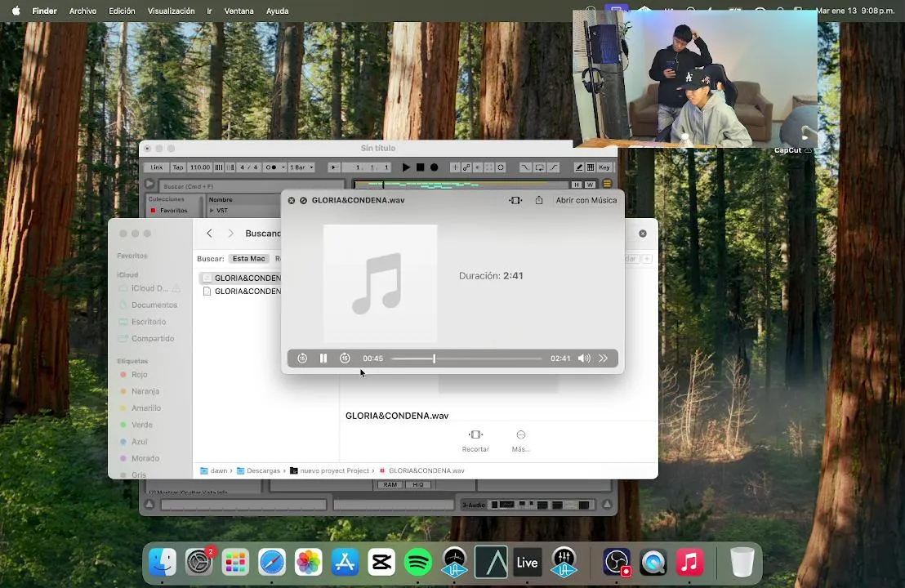The height and width of the screenshot is (588, 905).
Task: Click the Tap tempo button
Action: click(178, 167)
